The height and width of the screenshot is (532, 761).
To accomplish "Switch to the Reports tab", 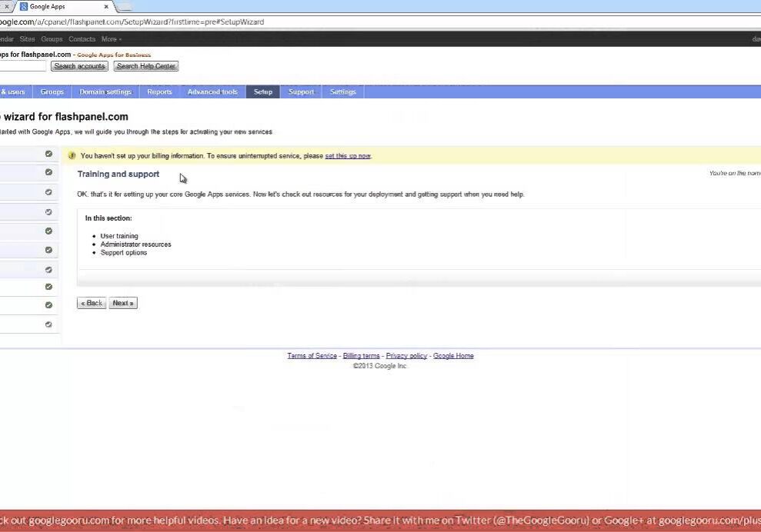I will pos(160,91).
